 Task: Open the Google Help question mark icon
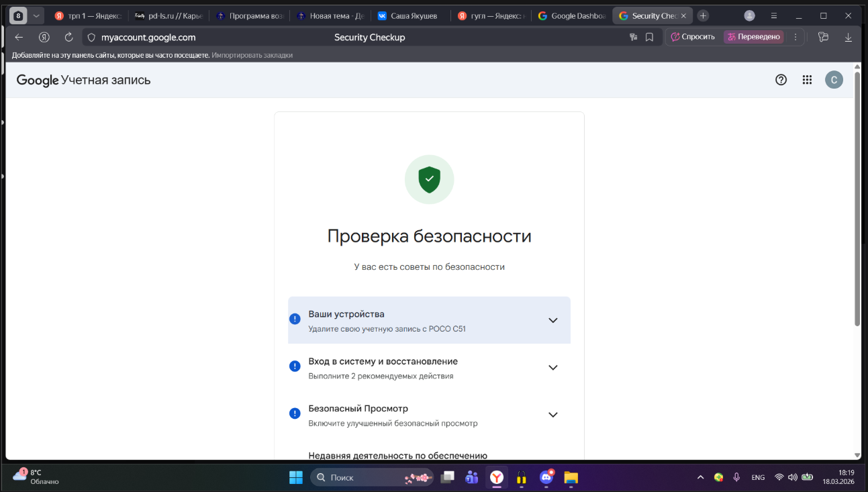pyautogui.click(x=781, y=80)
